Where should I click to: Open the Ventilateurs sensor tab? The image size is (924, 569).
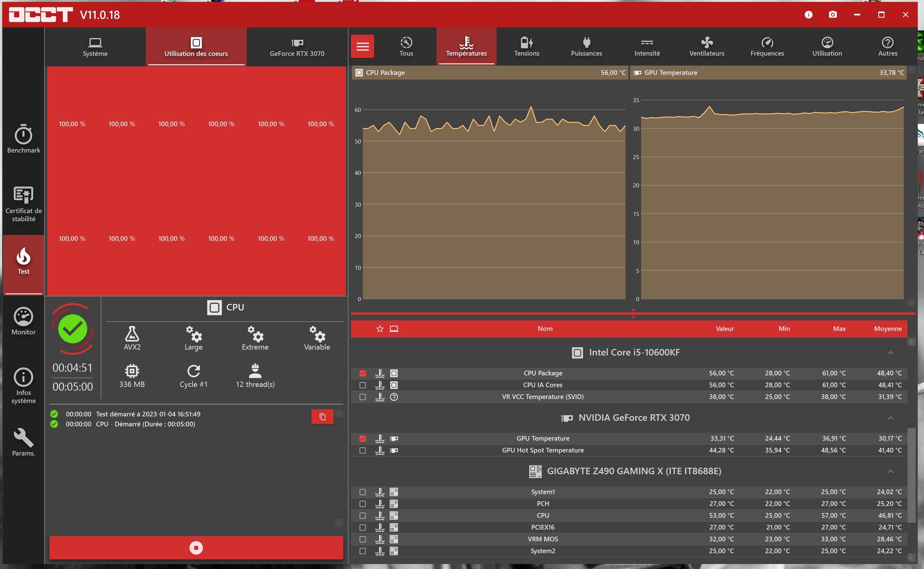click(x=707, y=47)
